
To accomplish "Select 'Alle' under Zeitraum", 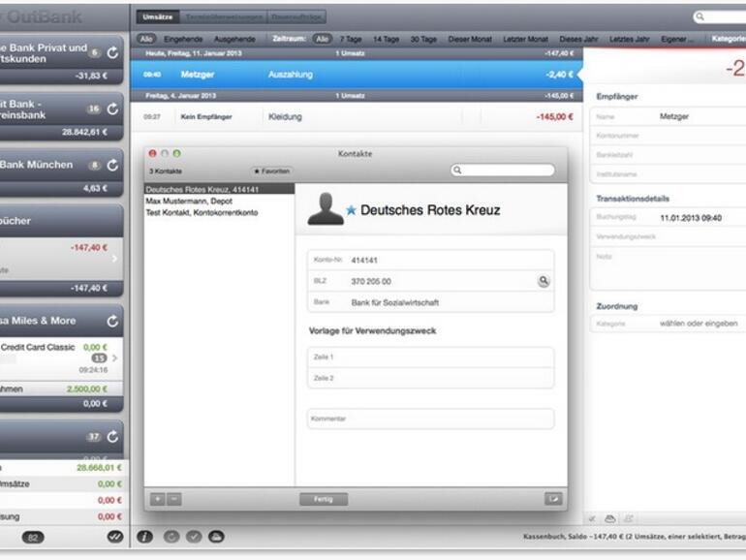I will click(x=322, y=39).
